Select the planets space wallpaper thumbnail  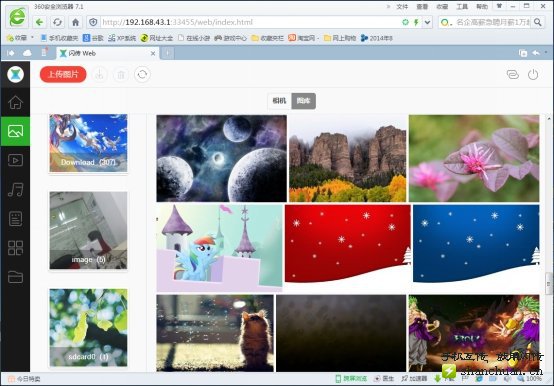222,158
